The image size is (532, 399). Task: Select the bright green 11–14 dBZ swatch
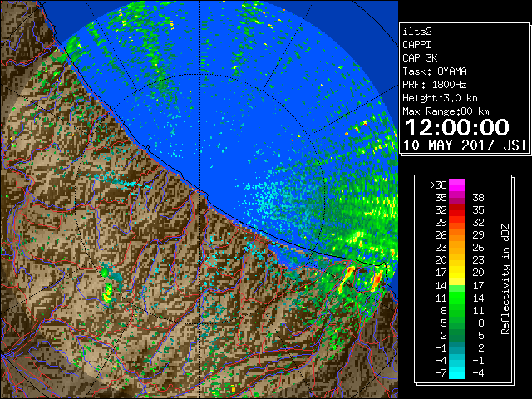click(457, 298)
